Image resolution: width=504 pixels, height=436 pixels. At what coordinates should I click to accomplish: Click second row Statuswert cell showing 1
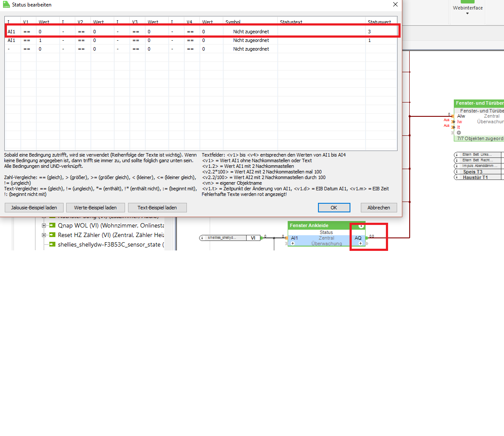(381, 40)
